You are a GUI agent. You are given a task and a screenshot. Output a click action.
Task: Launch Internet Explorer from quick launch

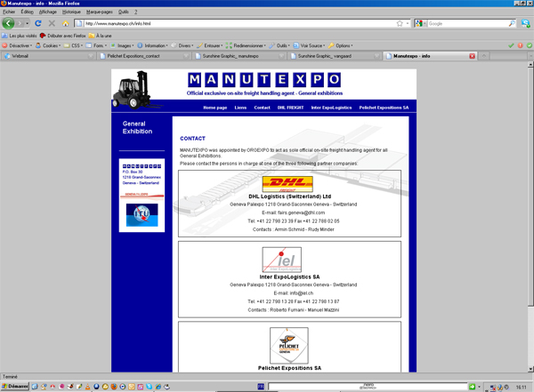[158, 387]
